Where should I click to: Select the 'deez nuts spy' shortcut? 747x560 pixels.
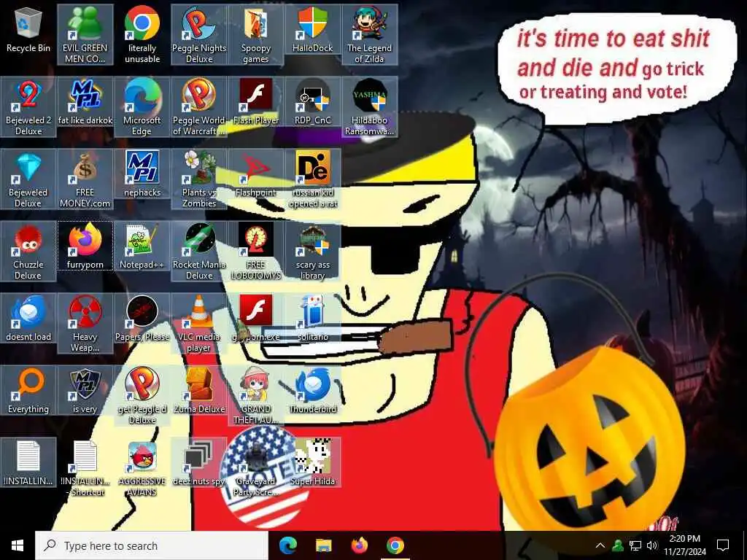point(199,463)
